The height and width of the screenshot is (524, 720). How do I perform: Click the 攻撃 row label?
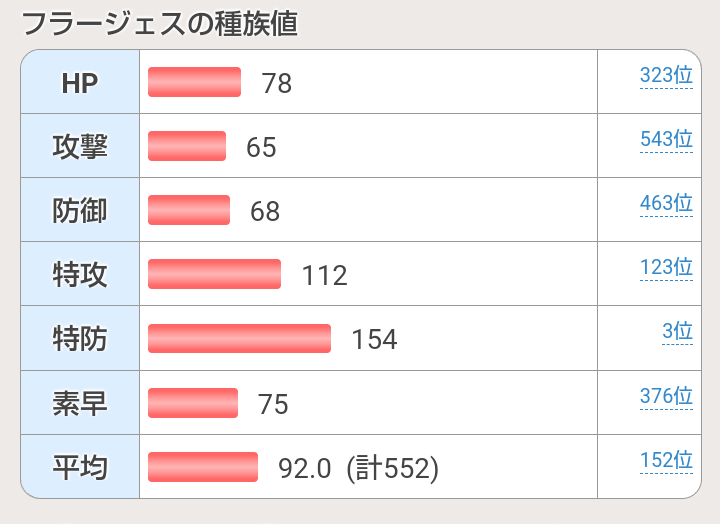click(80, 147)
